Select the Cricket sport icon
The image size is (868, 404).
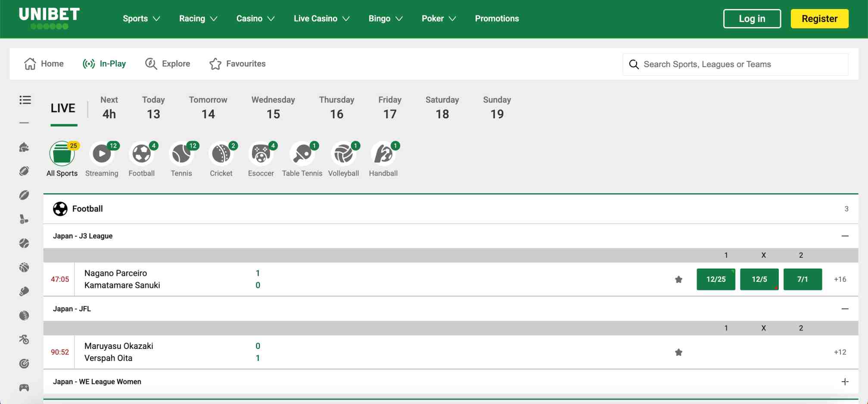[x=221, y=154]
